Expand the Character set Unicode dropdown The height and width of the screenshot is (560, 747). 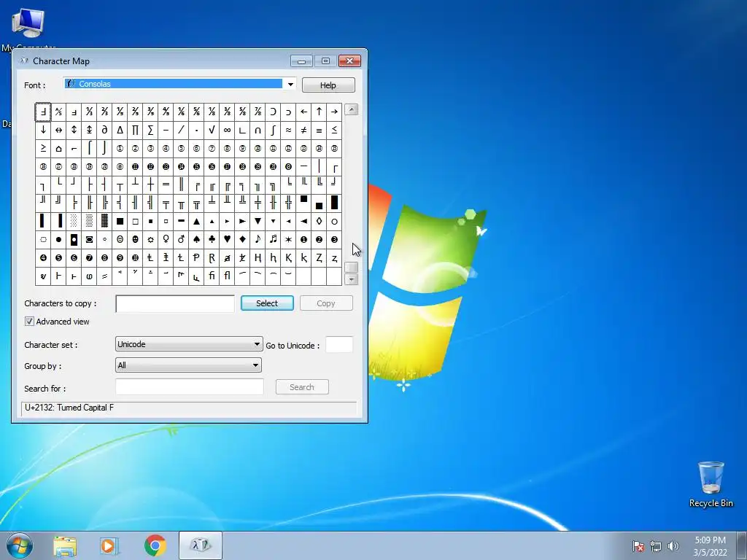[189, 344]
